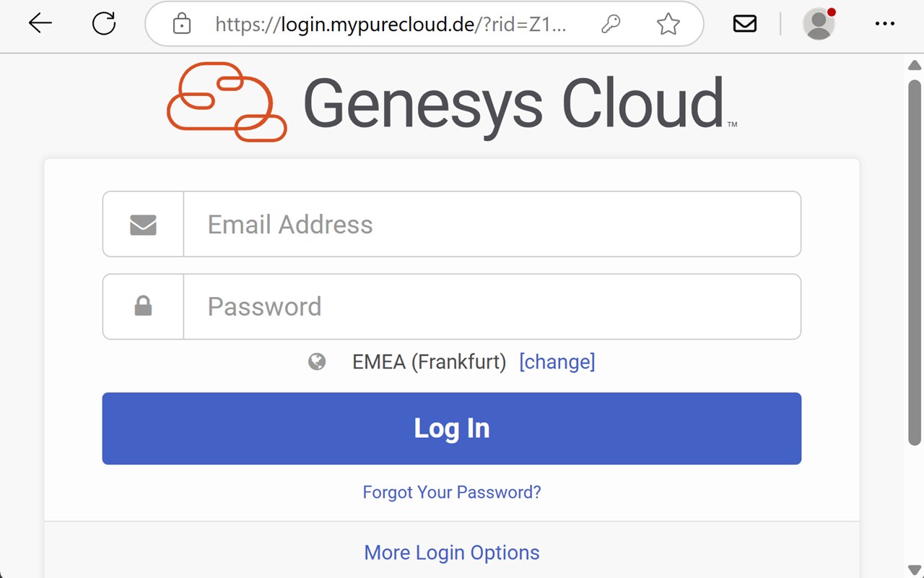Screen dimensions: 924x578
Task: Open the browser profile avatar
Action: tap(819, 24)
